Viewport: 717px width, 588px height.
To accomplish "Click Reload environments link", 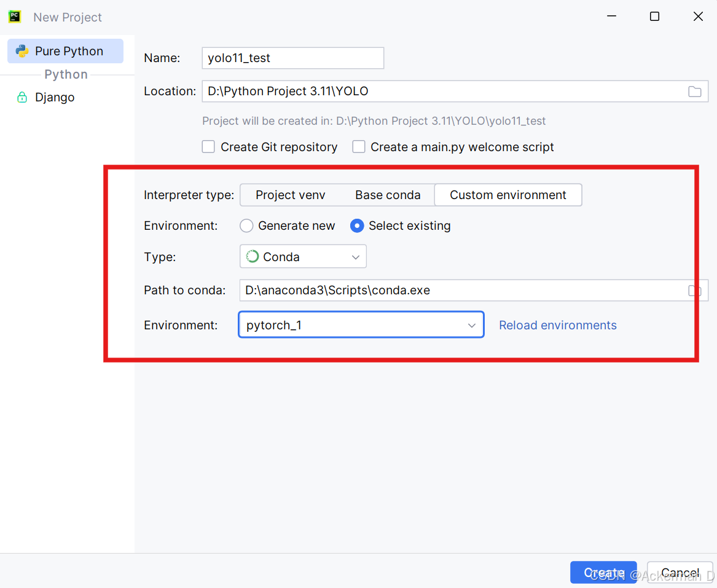I will click(x=557, y=325).
